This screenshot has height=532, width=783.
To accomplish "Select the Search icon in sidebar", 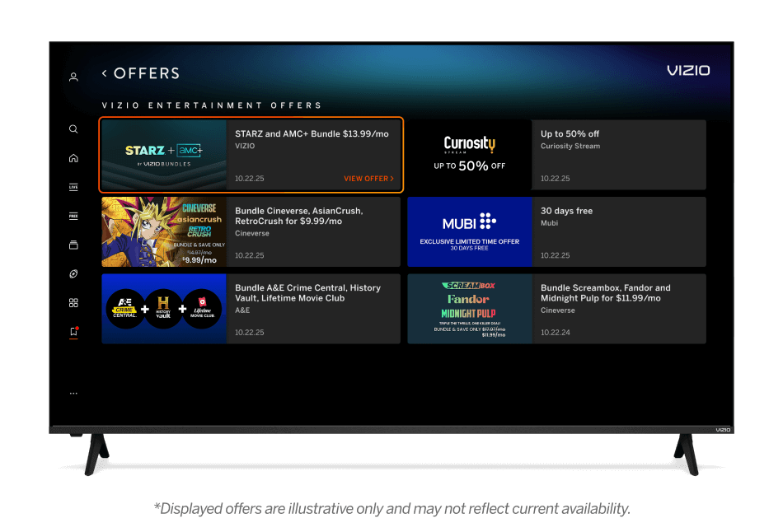I will point(73,128).
